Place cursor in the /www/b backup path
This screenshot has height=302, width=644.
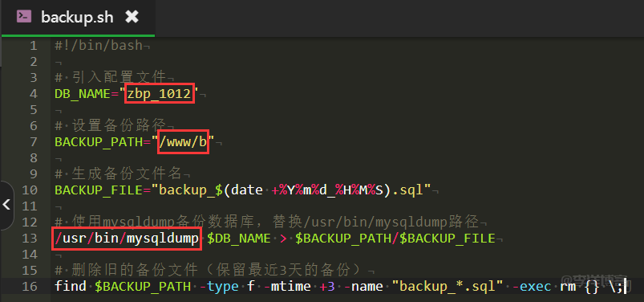(183, 142)
